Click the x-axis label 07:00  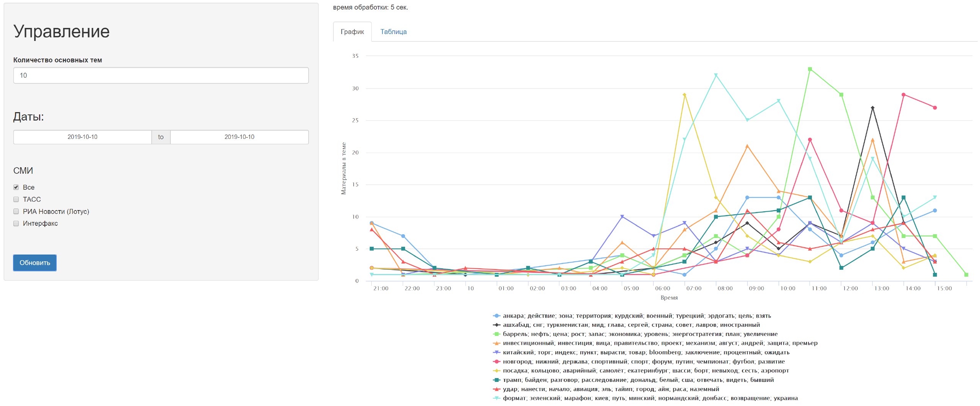(x=694, y=289)
